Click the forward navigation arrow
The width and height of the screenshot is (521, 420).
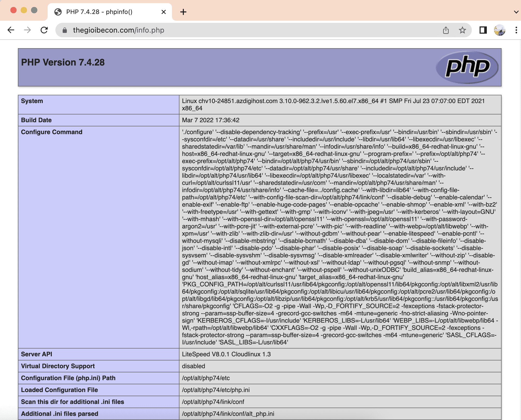point(27,30)
